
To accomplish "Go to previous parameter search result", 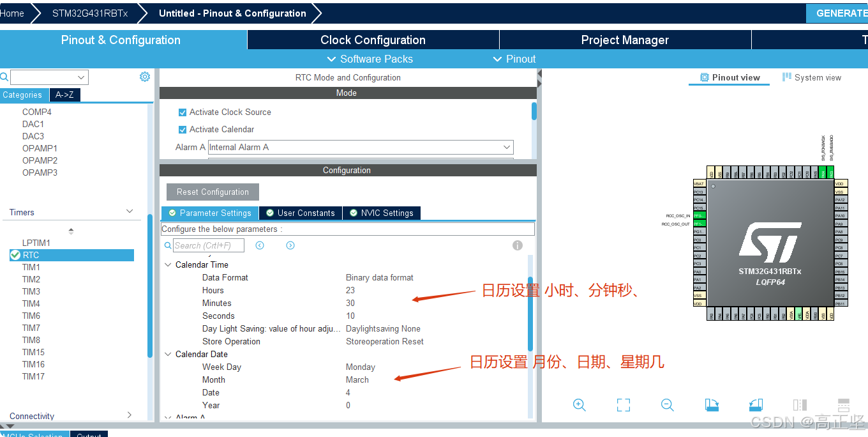I will point(260,245).
